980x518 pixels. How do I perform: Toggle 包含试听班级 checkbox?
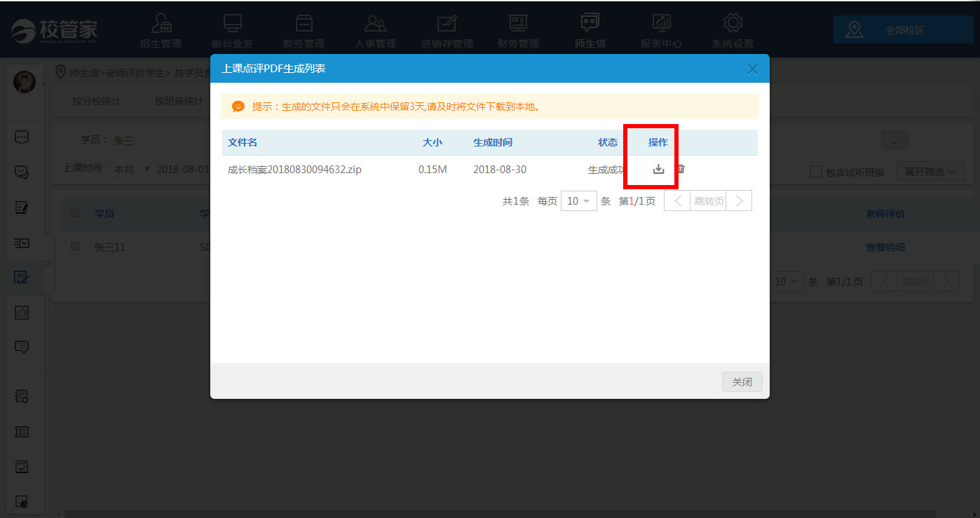pos(815,172)
